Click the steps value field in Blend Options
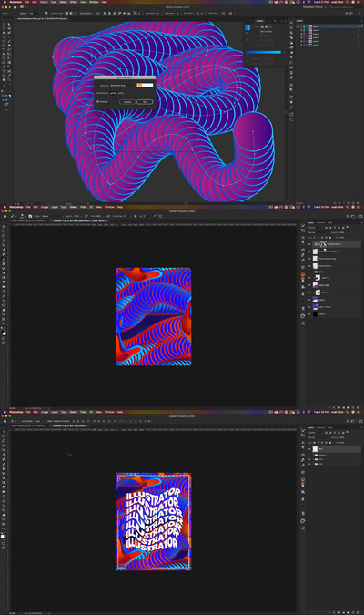Screen dimensions: 364x615 click(x=145, y=86)
